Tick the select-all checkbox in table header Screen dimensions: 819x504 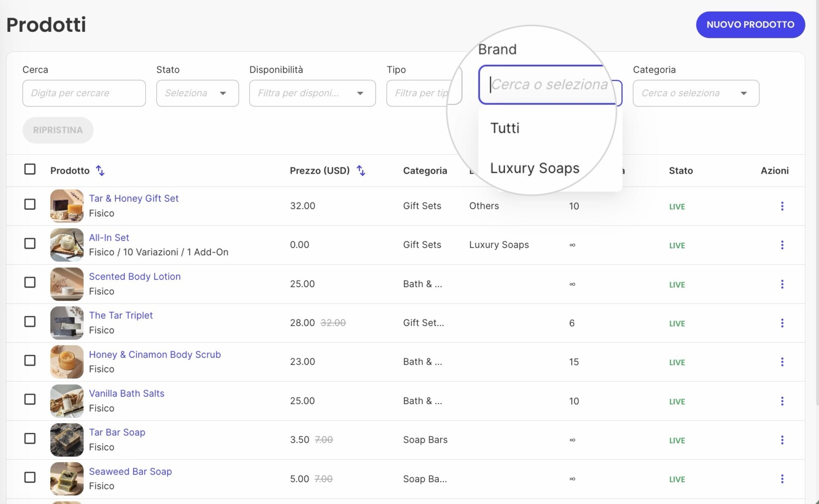(30, 169)
